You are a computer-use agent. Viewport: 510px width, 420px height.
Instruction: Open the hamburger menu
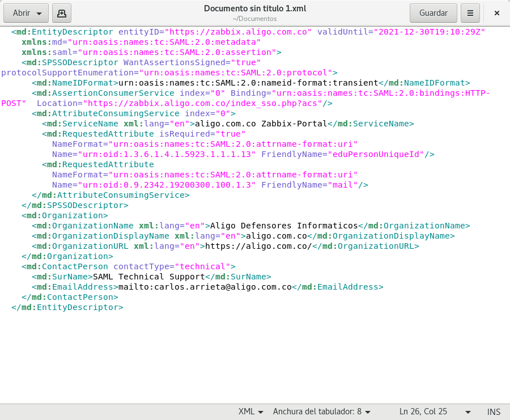470,13
